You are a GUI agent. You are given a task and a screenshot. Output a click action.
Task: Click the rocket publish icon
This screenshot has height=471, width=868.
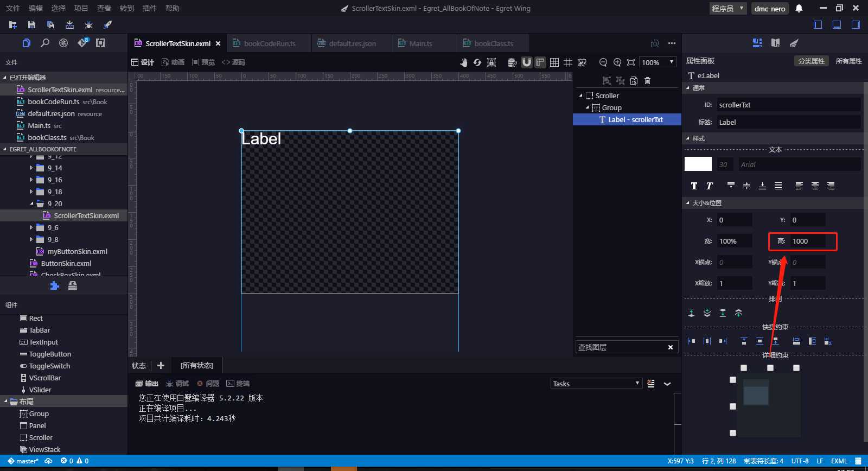(x=107, y=25)
